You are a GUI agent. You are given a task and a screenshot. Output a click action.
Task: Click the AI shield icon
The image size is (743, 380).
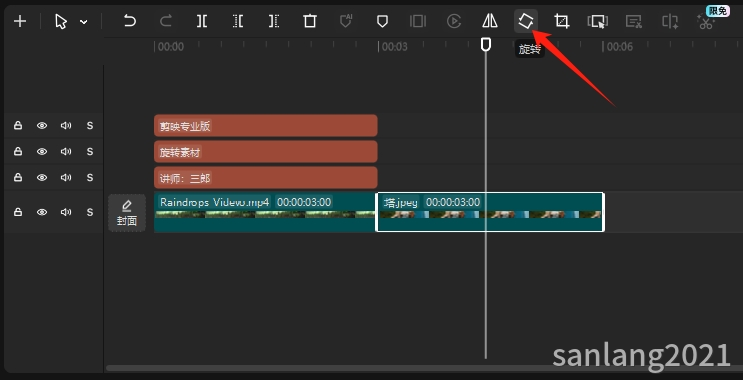pyautogui.click(x=346, y=21)
